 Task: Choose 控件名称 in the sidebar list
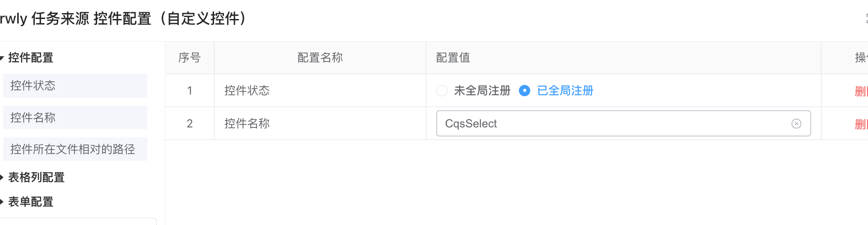pos(75,118)
